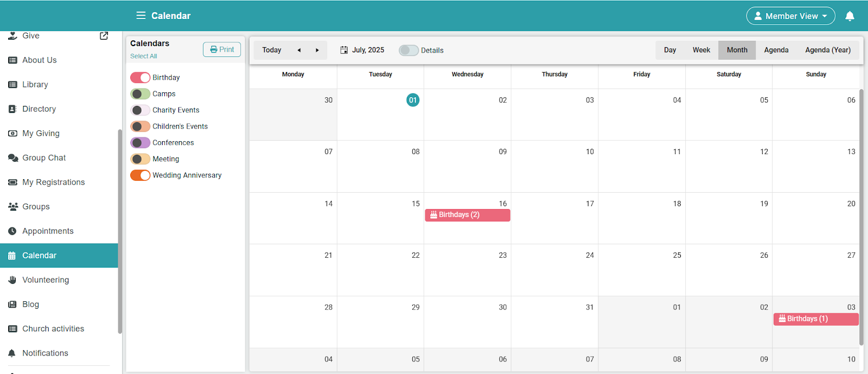868x374 pixels.
Task: Click the Church activities list icon
Action: point(12,329)
